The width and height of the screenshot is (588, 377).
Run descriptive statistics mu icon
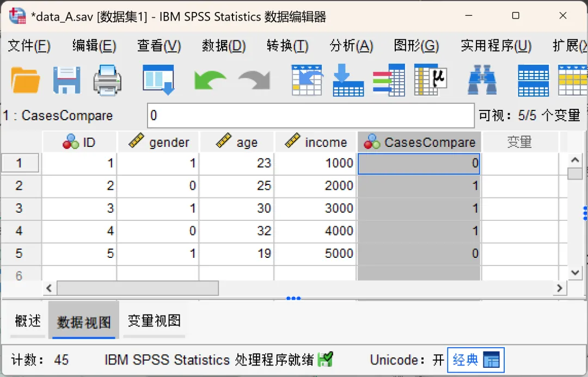tap(431, 80)
